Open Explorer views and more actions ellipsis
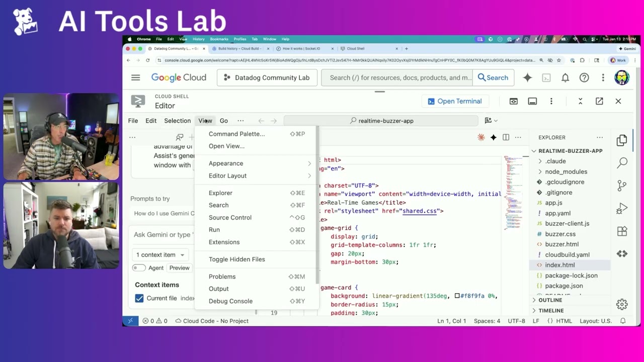Image resolution: width=644 pixels, height=362 pixels. pyautogui.click(x=600, y=137)
